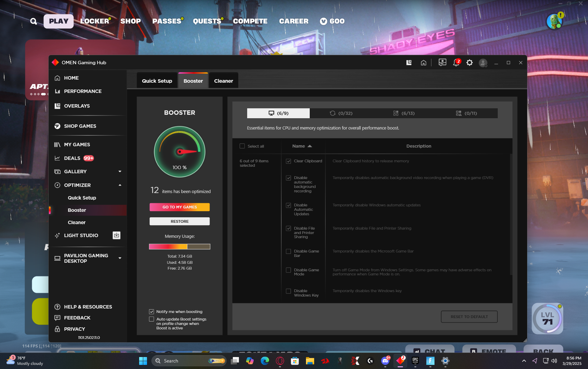Click RESET TO DEFAULT button
Image resolution: width=588 pixels, height=369 pixels.
click(469, 317)
